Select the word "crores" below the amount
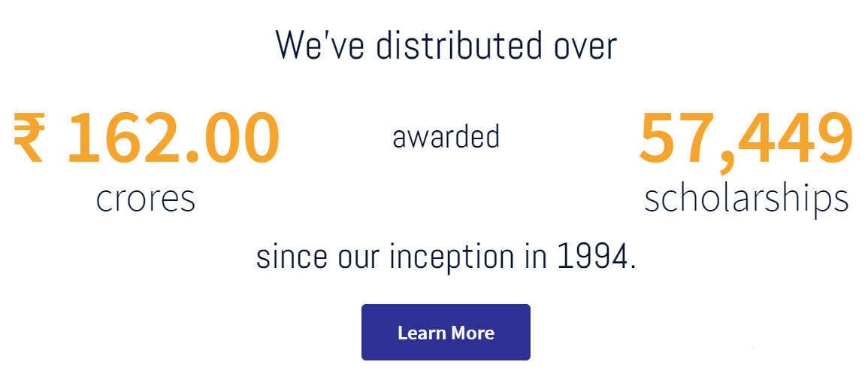The image size is (868, 374). 146,199
